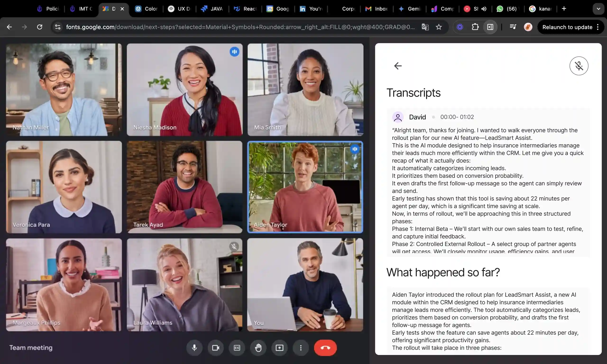Switch to the JAVA browser tab
The height and width of the screenshot is (364, 607).
212,9
